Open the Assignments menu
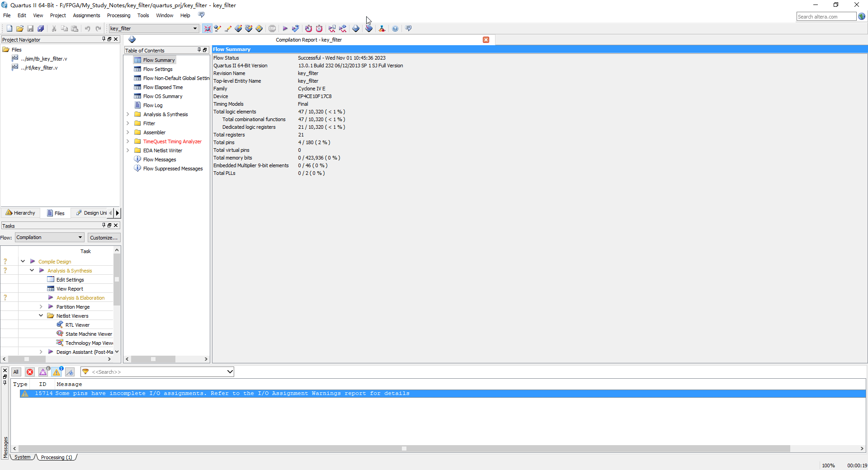Image resolution: width=868 pixels, height=470 pixels. click(86, 15)
